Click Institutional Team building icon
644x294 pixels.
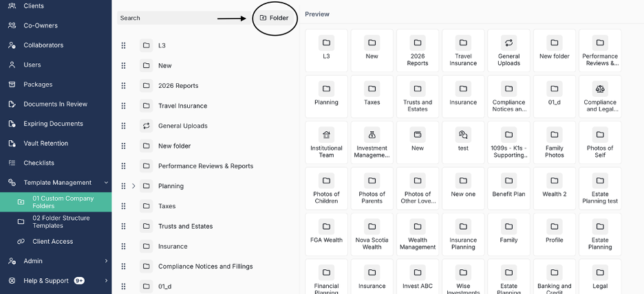pos(327,135)
